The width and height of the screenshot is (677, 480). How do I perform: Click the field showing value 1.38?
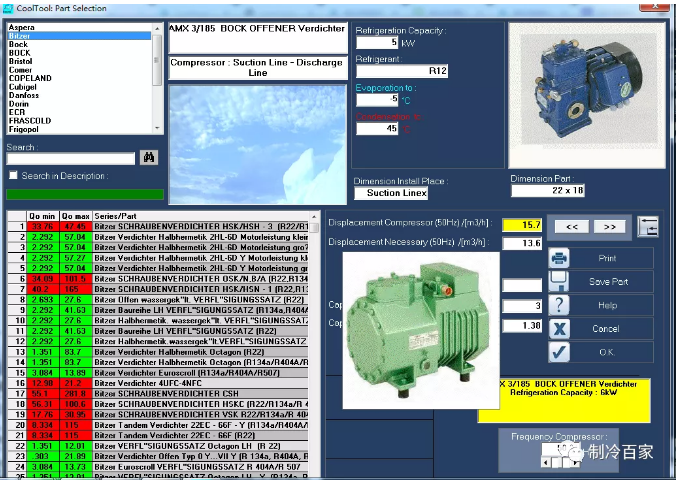522,325
